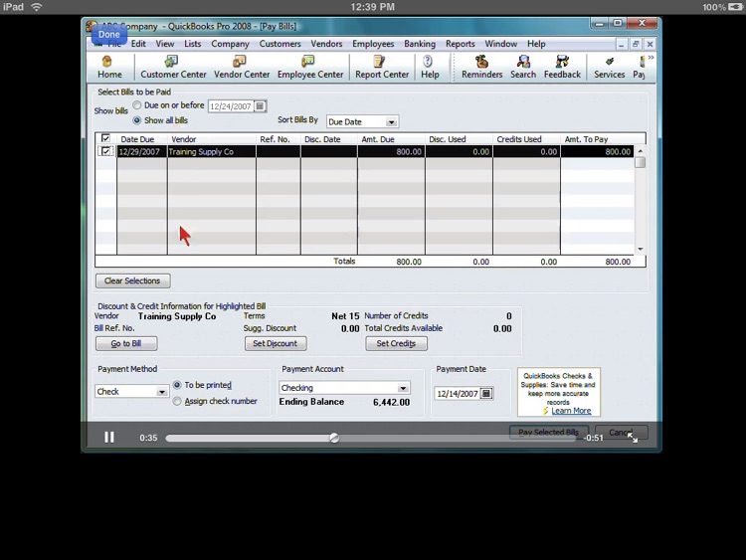This screenshot has width=746, height=560.
Task: Open the Employee Center
Action: tap(310, 67)
